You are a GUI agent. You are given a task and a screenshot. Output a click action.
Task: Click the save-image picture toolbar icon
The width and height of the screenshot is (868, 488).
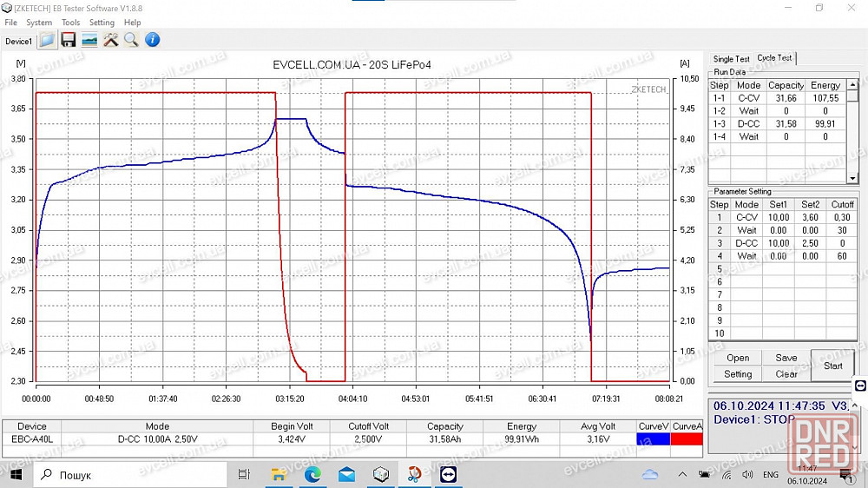(x=89, y=40)
